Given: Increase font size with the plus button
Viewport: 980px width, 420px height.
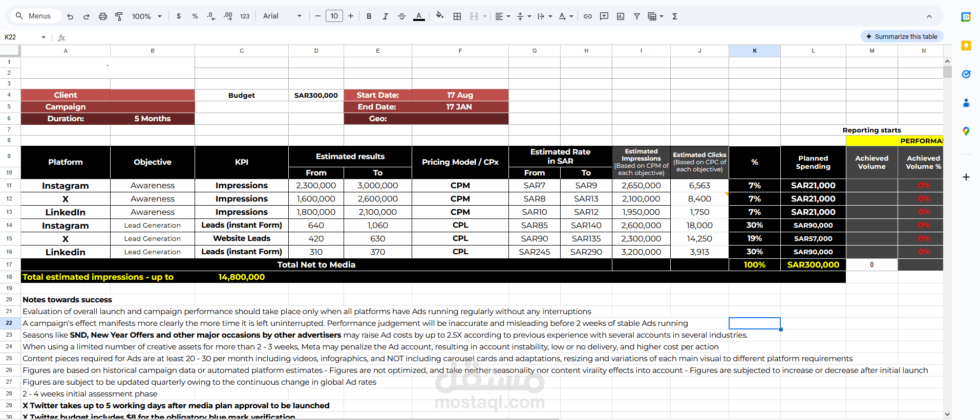Looking at the screenshot, I should [x=351, y=16].
